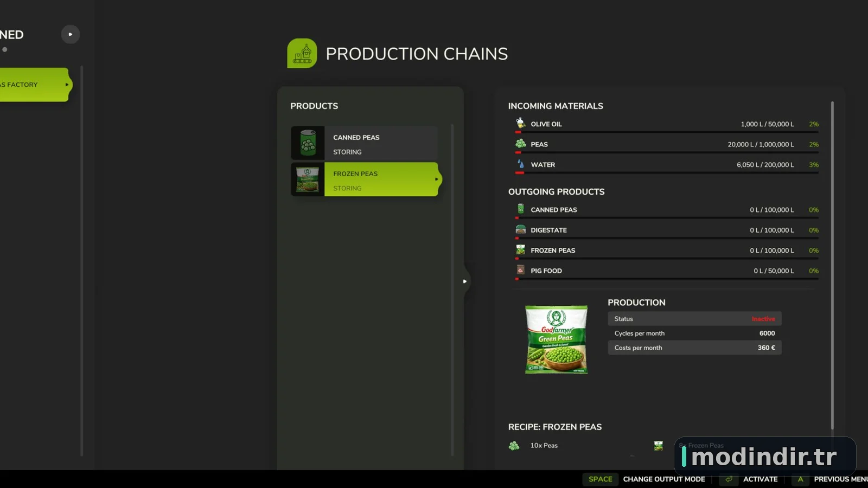
Task: Click the RECIPE: FROZEN PEAS heading
Action: (555, 427)
